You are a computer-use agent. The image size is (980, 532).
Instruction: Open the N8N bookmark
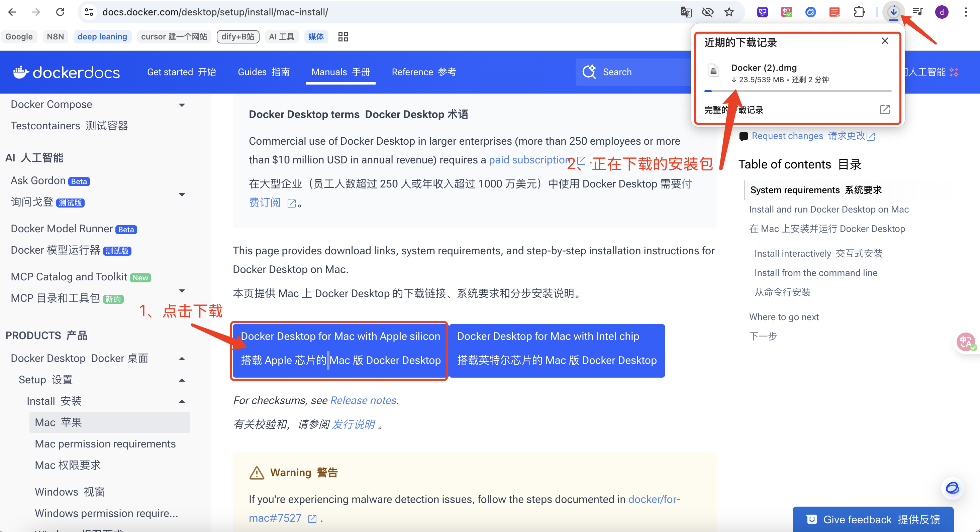click(55, 36)
